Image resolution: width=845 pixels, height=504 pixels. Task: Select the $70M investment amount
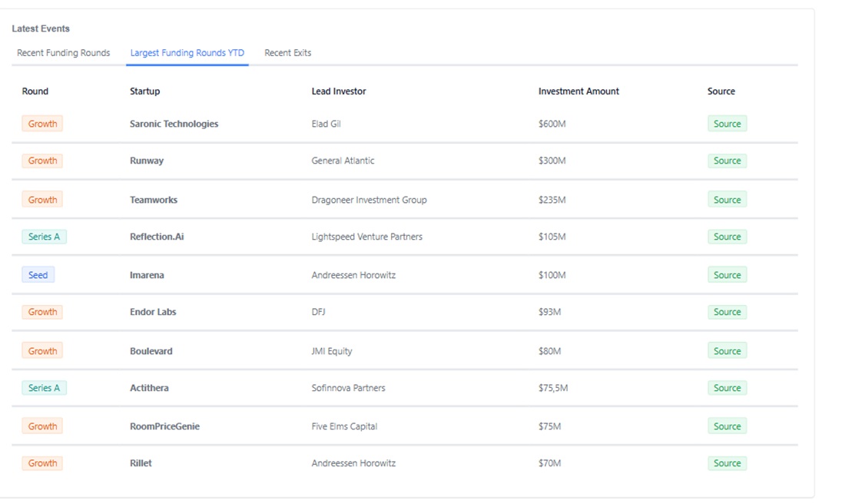pyautogui.click(x=550, y=463)
